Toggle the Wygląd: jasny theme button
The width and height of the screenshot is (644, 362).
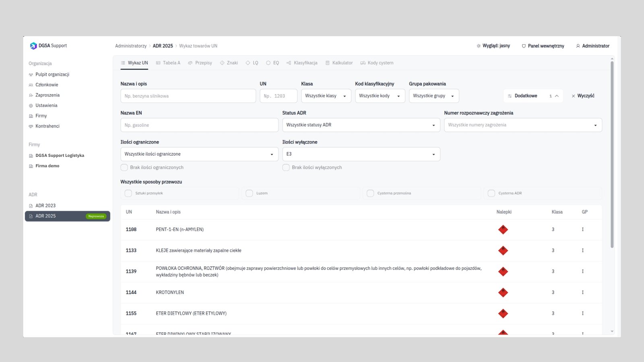(493, 46)
